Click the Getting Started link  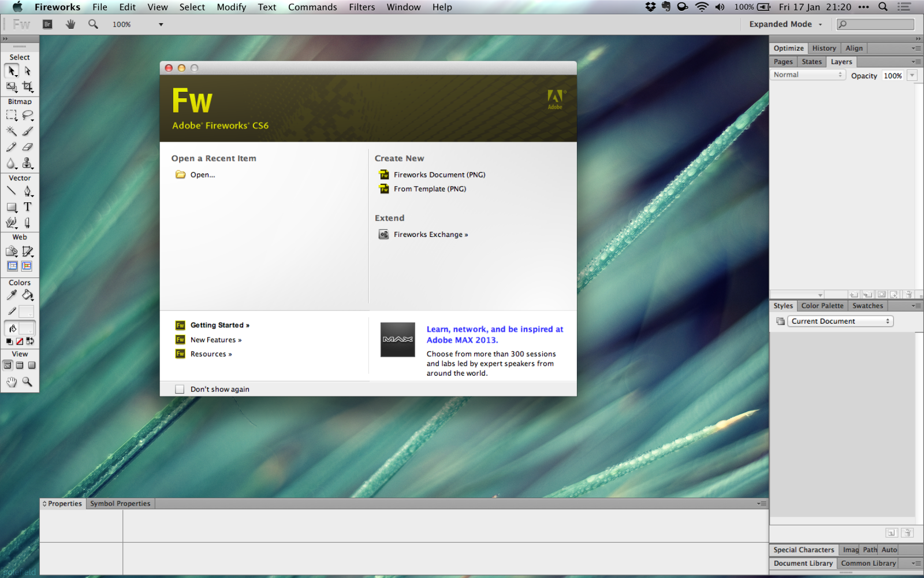point(220,325)
